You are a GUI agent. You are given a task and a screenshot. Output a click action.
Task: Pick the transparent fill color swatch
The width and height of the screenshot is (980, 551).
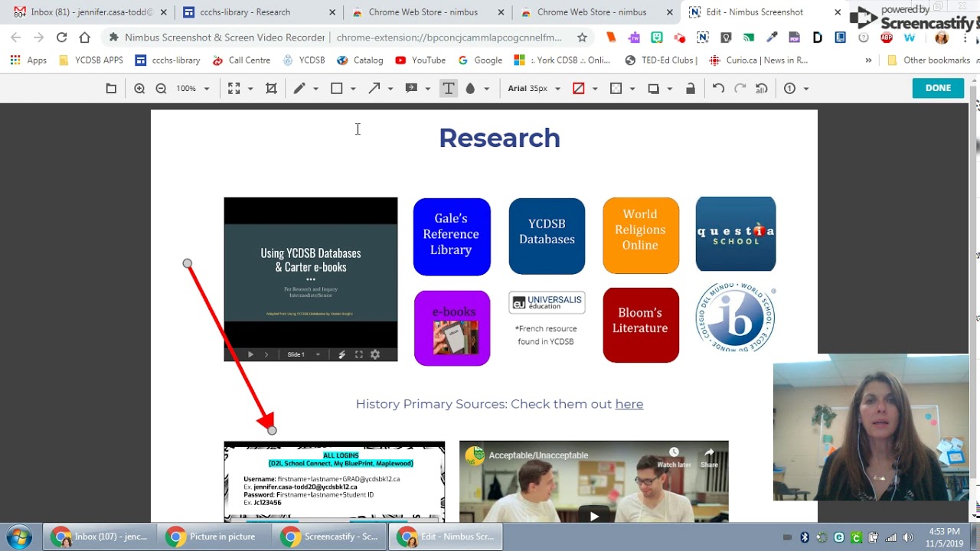[x=616, y=89]
